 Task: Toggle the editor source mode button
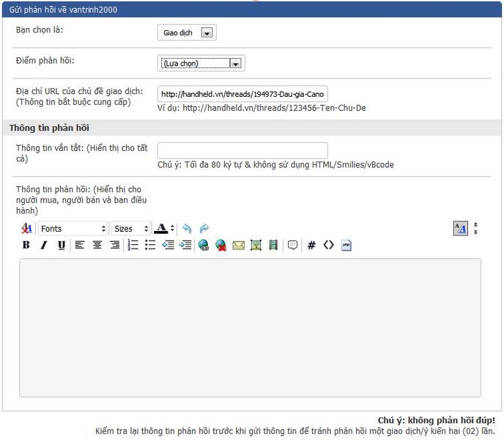click(x=460, y=229)
